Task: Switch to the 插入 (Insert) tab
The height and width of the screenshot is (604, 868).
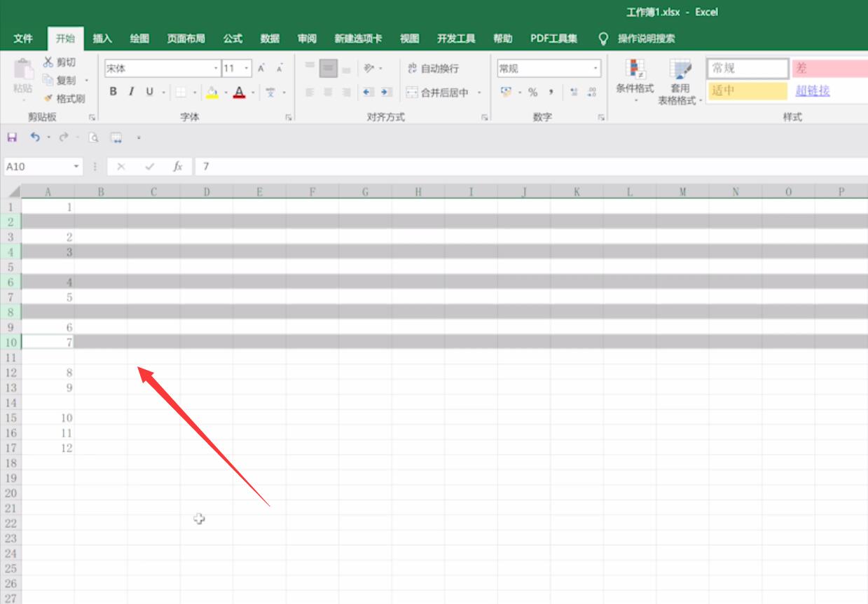Action: coord(103,39)
